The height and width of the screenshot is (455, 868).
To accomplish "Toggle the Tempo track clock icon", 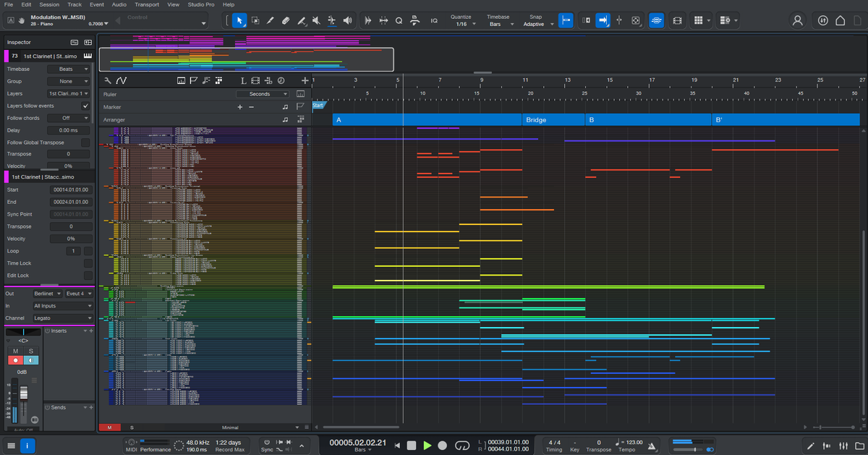I will (x=281, y=81).
